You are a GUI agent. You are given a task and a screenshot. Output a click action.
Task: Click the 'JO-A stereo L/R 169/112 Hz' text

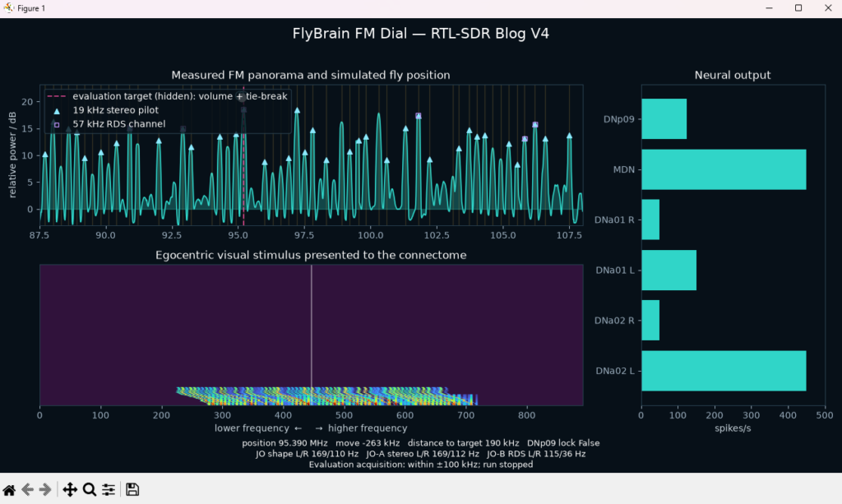pyautogui.click(x=423, y=454)
